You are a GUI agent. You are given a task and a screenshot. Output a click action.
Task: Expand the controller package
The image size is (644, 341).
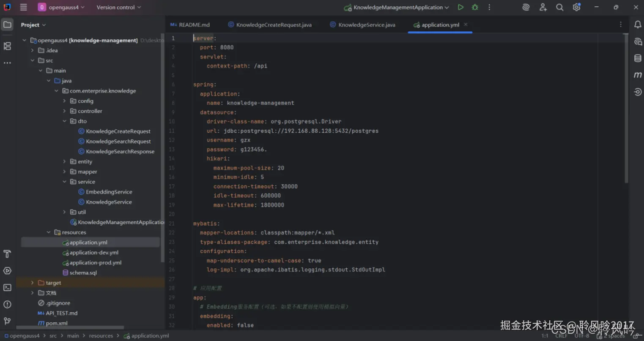[64, 111]
